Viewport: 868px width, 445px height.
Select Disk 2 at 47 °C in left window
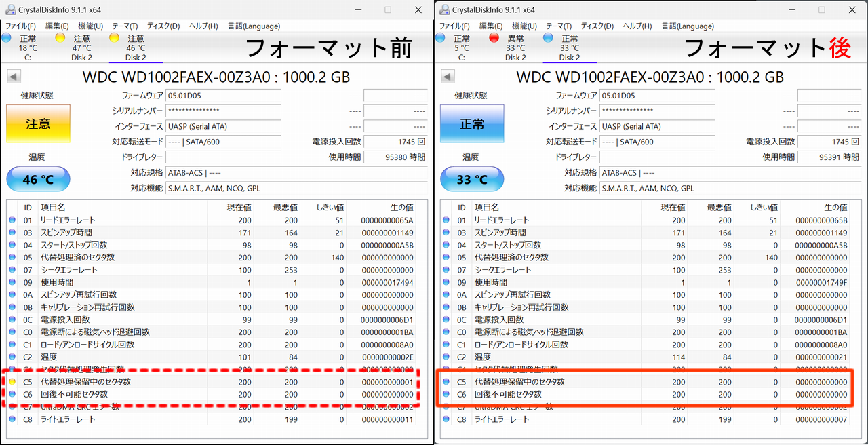[x=82, y=47]
